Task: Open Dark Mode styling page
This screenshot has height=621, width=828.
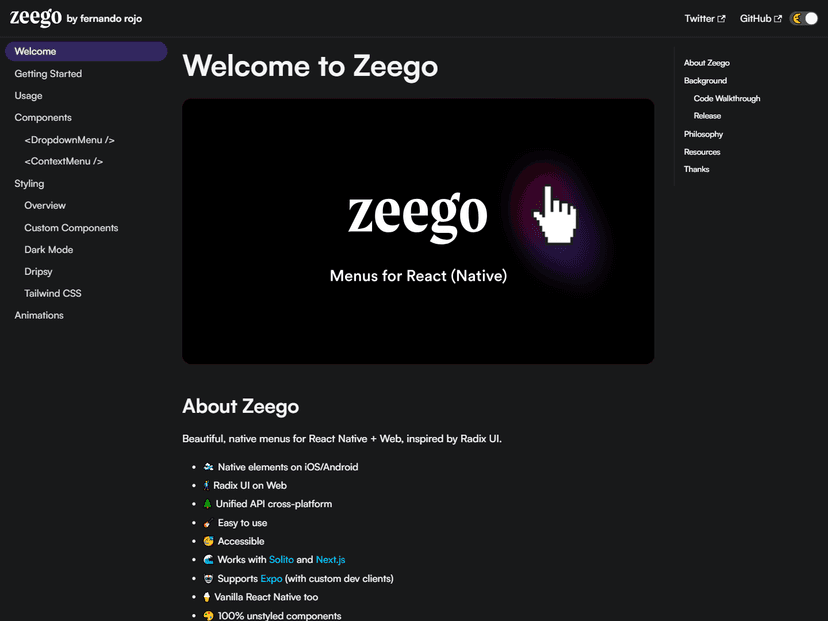Action: 49,250
